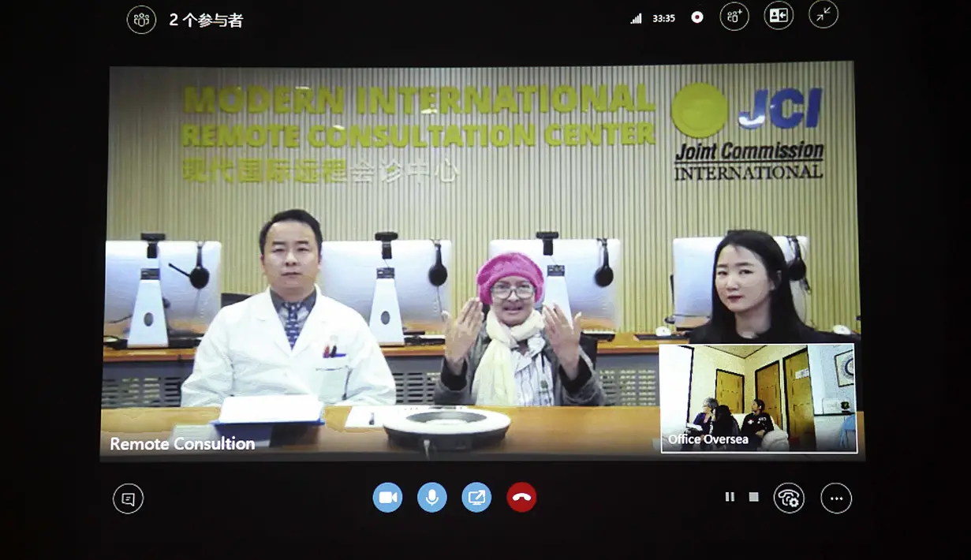This screenshot has height=560, width=971.
Task: Pause the call recording
Action: (x=728, y=497)
